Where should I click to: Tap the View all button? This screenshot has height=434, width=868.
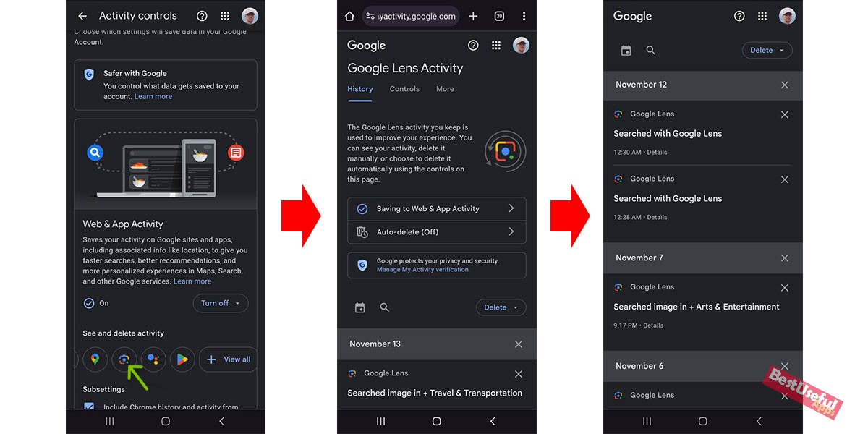point(229,359)
